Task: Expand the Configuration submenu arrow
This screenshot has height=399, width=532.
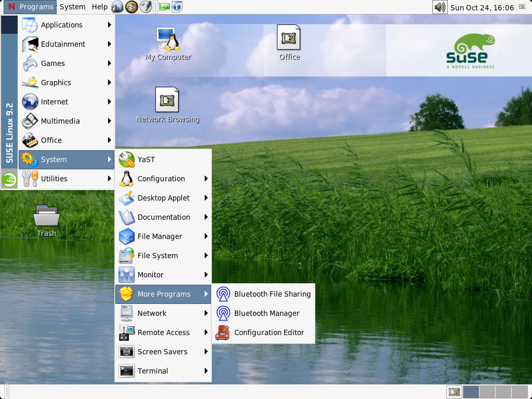Action: (206, 179)
